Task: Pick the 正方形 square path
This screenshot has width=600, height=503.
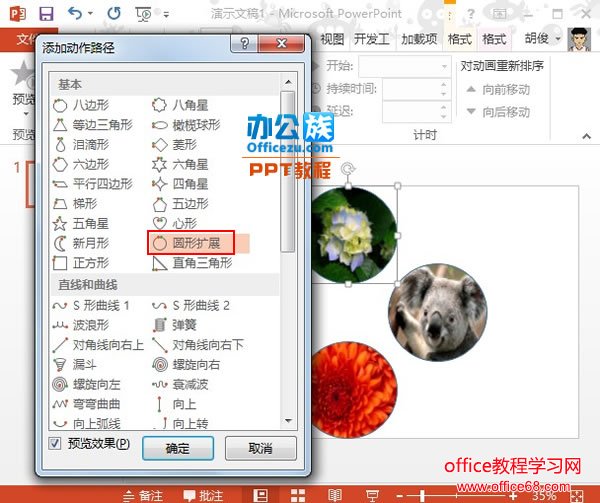Action: pos(81,263)
